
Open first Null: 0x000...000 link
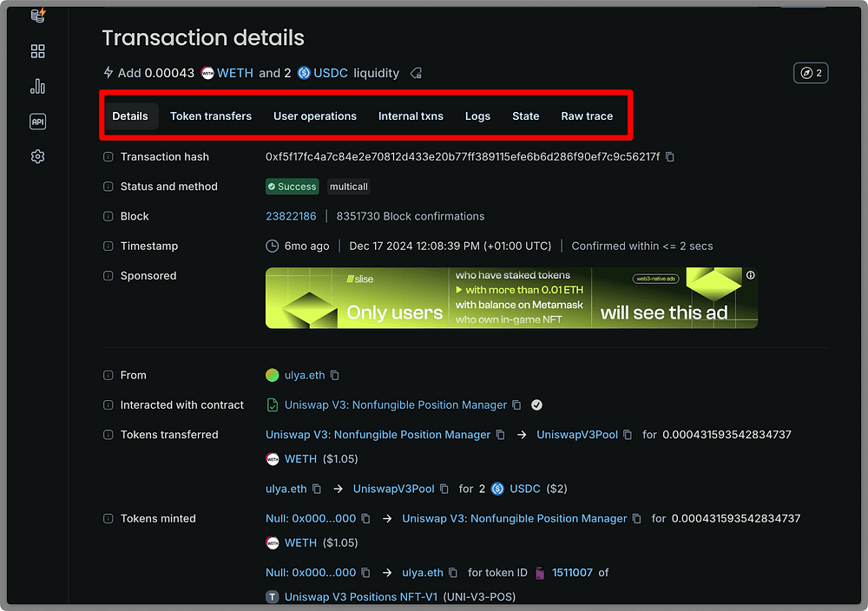coord(311,519)
